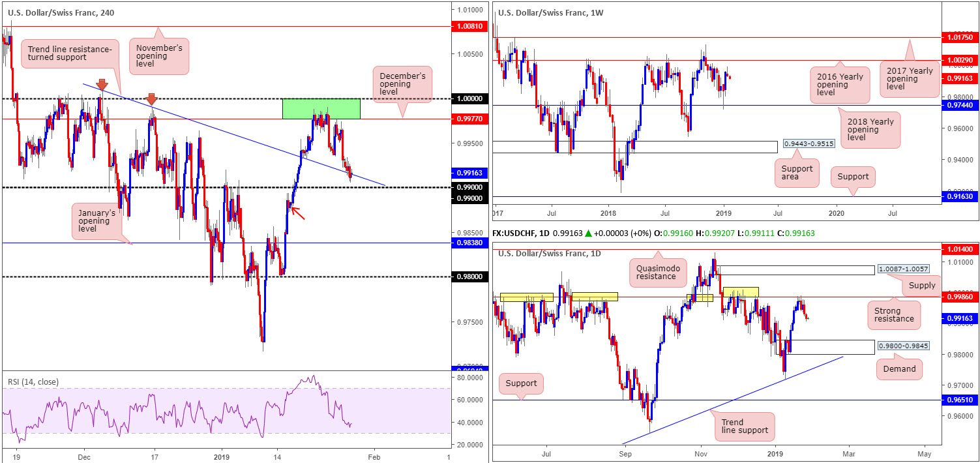Click the 'Dec' label on 240 chart time axis
Image resolution: width=980 pixels, height=463 pixels.
[x=84, y=457]
